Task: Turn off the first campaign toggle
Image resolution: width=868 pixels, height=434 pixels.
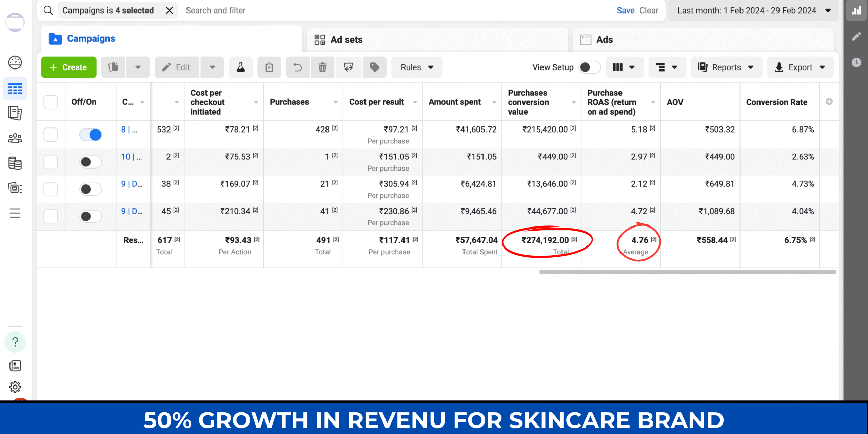Action: coord(91,135)
